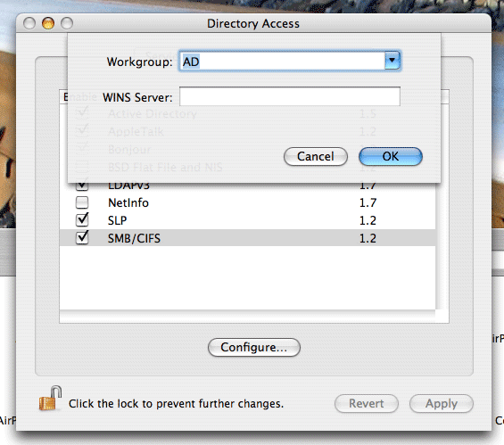The height and width of the screenshot is (445, 504).
Task: Cancel the SMB/CIFS configuration sheet
Action: (x=315, y=156)
